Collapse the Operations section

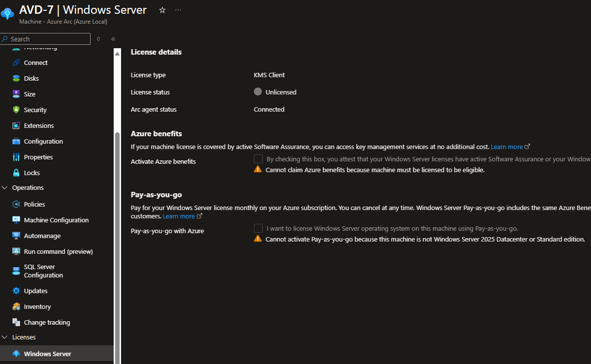click(5, 188)
